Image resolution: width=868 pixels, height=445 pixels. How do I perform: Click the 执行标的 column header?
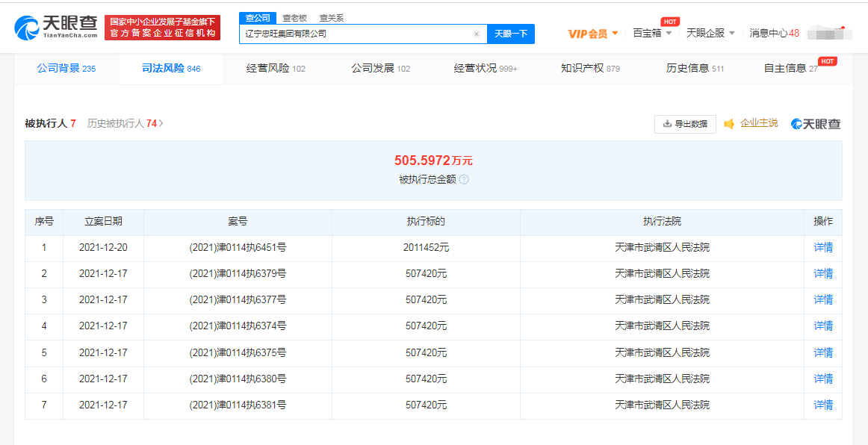(427, 222)
